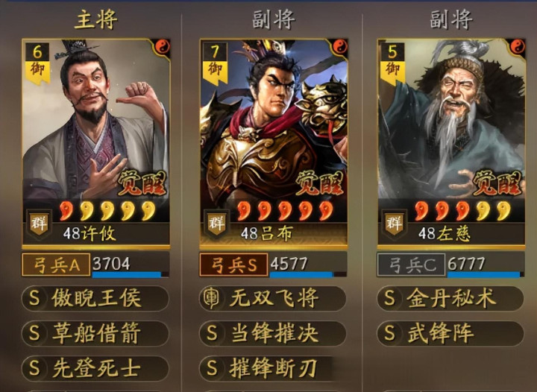Tap the 群 faction badge on 许攸's card
This screenshot has width=537, height=392.
(40, 224)
